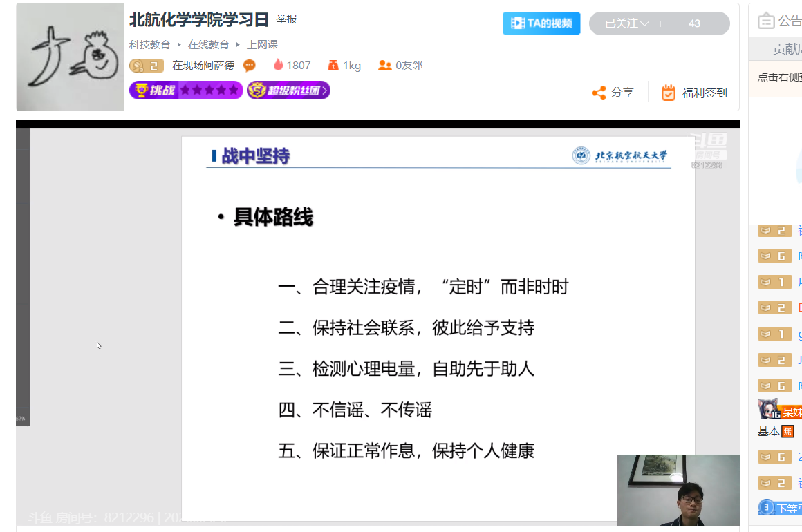Click the 0友邻 friends icon

pyautogui.click(x=384, y=66)
